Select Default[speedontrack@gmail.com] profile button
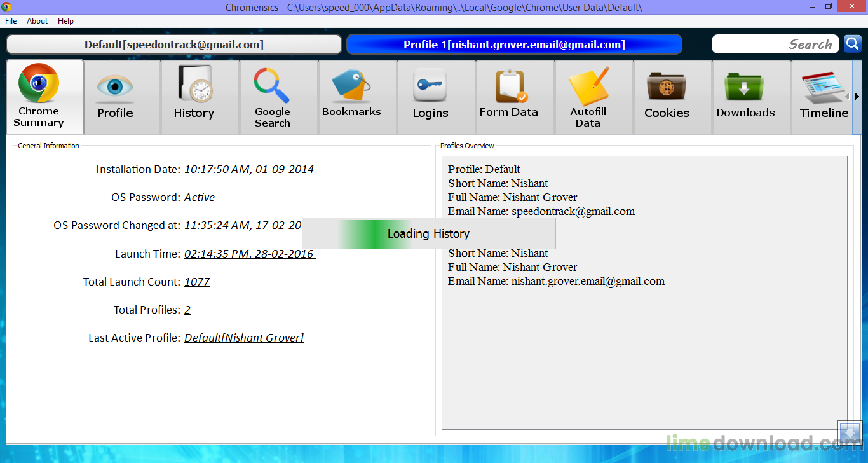The width and height of the screenshot is (868, 463). 174,45
